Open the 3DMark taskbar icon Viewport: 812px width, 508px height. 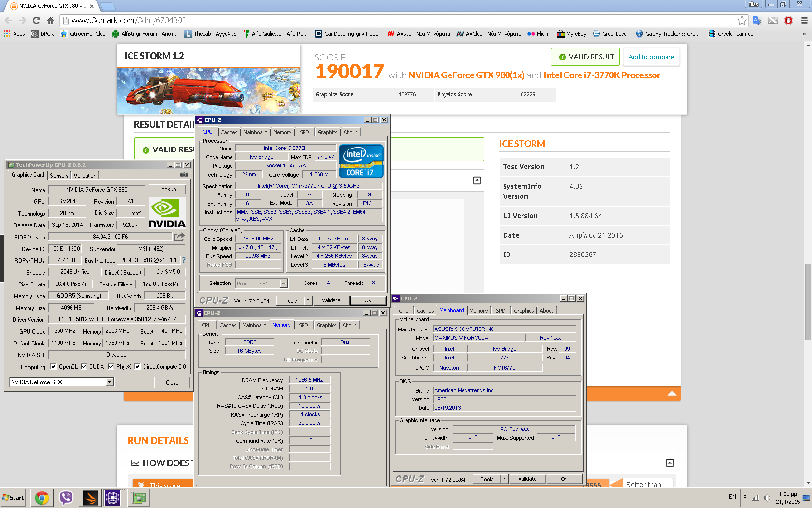(90, 497)
